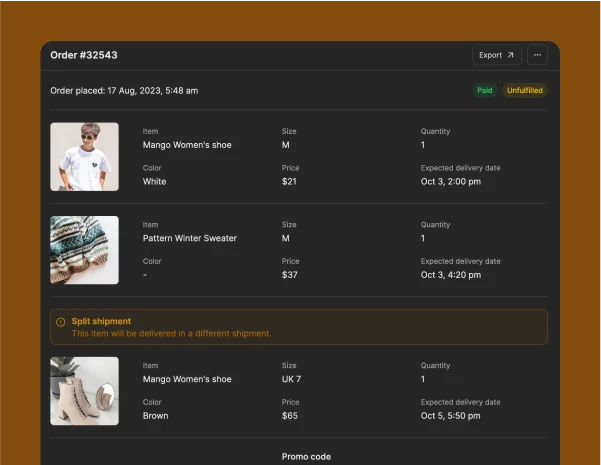Click the Unfulfilled status badge
Image resolution: width=601 pixels, height=465 pixels.
525,90
